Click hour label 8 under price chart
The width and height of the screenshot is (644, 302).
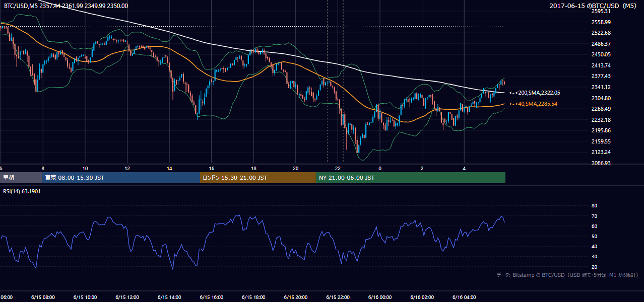coord(43,168)
